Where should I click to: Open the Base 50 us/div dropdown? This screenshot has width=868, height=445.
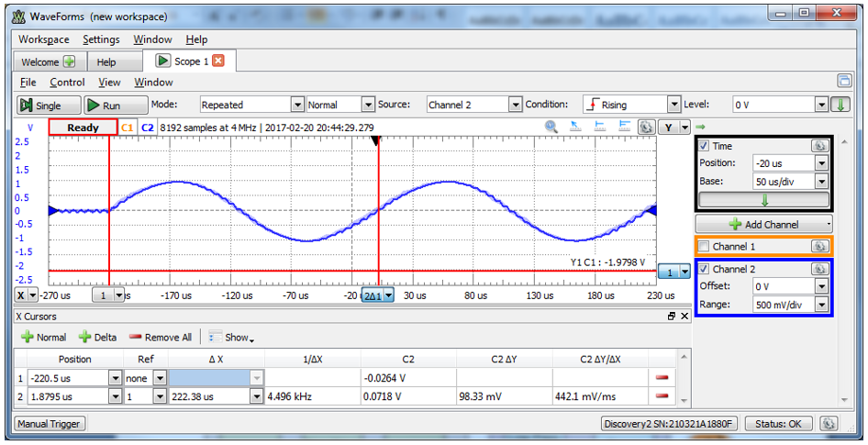pos(821,182)
